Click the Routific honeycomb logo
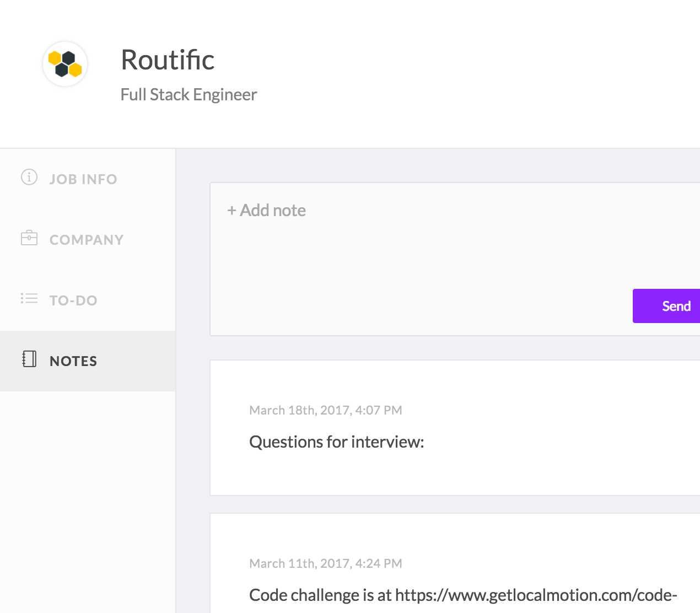700x613 pixels. [x=65, y=64]
